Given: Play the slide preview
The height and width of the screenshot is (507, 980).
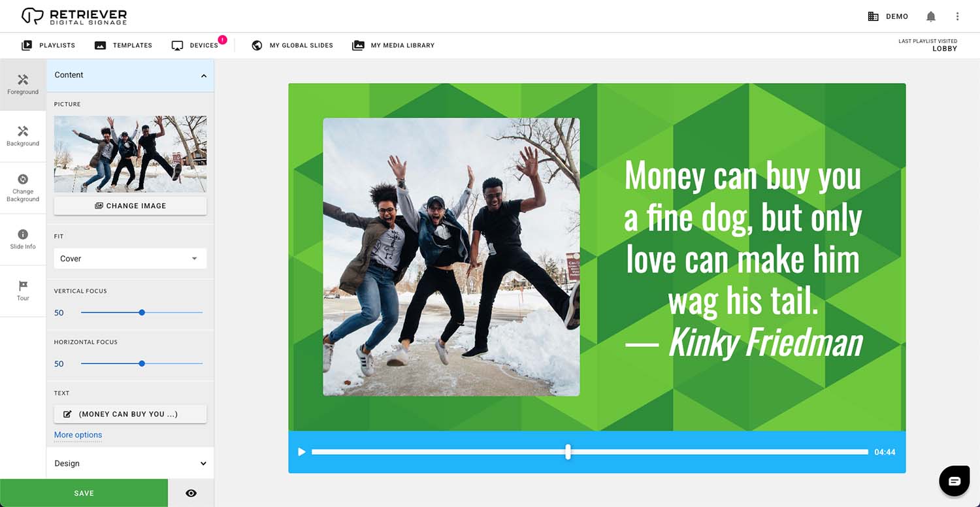Looking at the screenshot, I should pos(301,452).
